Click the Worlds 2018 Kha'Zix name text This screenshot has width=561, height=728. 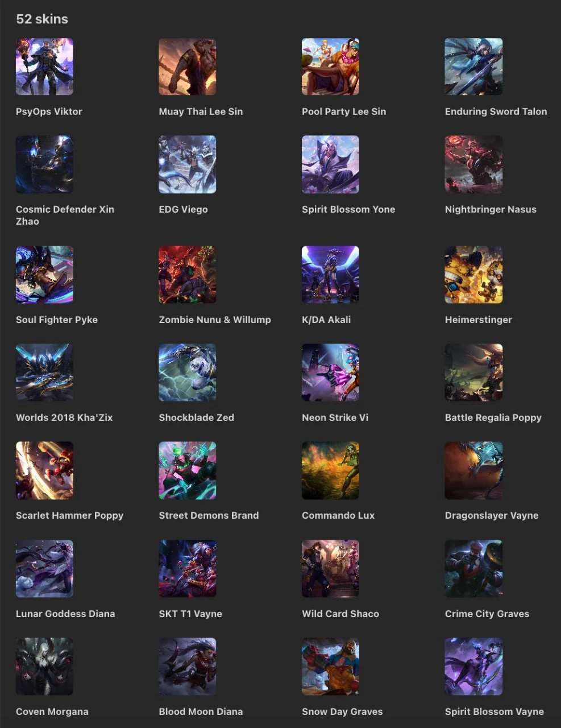click(64, 417)
